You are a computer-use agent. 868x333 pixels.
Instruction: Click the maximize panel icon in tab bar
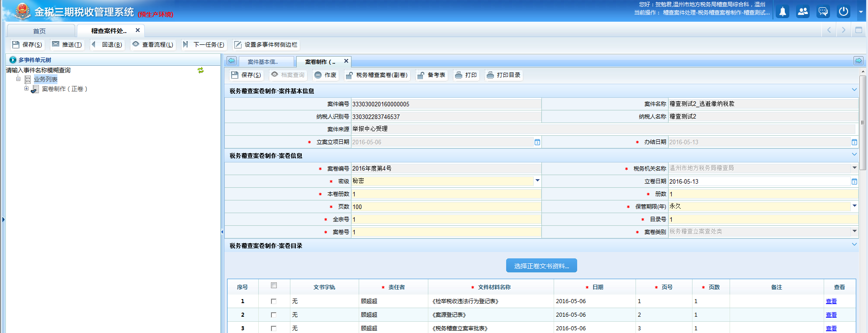click(859, 30)
